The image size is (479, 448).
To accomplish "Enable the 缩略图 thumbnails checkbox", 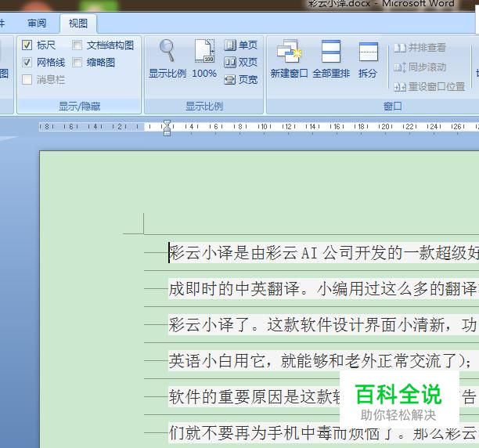I will 77,63.
